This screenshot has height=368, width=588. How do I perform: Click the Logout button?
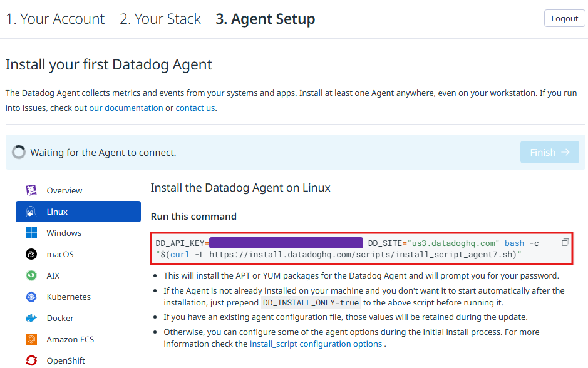tap(564, 18)
